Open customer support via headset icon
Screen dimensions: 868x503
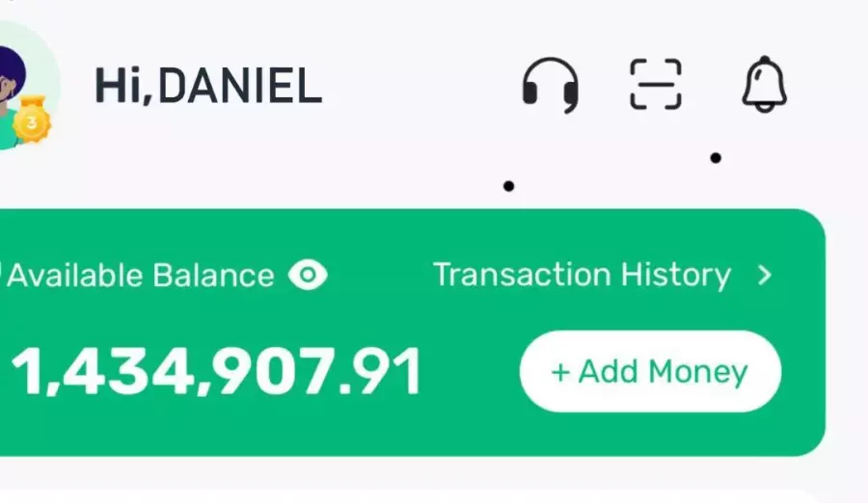[551, 85]
